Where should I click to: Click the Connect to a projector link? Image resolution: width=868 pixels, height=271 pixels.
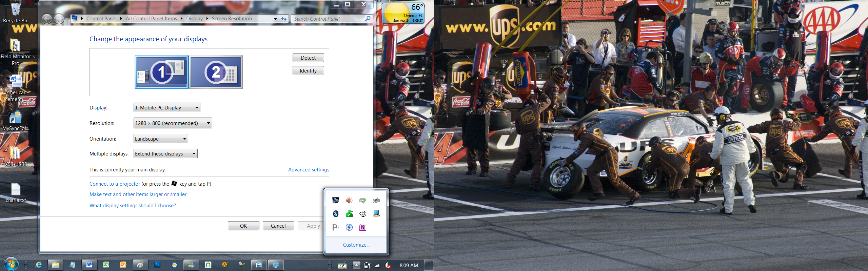click(115, 184)
